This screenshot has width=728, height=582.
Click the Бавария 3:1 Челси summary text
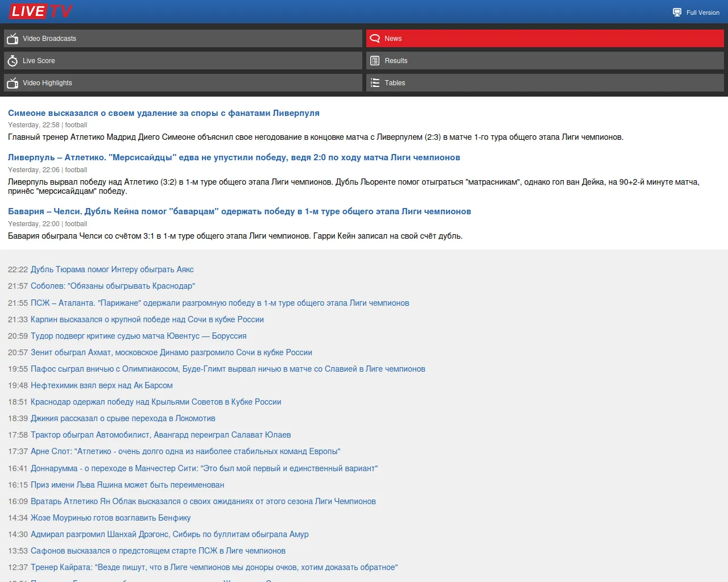[x=235, y=236]
